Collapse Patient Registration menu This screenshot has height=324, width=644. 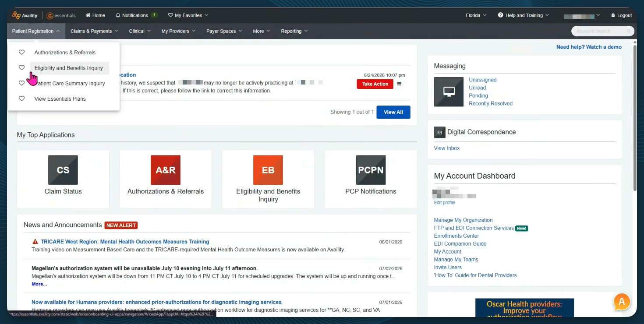(x=36, y=31)
